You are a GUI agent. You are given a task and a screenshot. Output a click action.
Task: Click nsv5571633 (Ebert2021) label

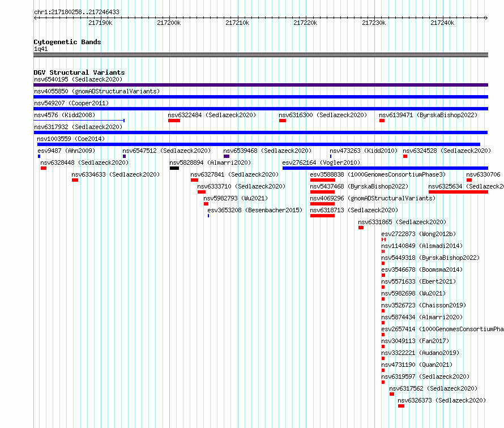pyautogui.click(x=418, y=281)
